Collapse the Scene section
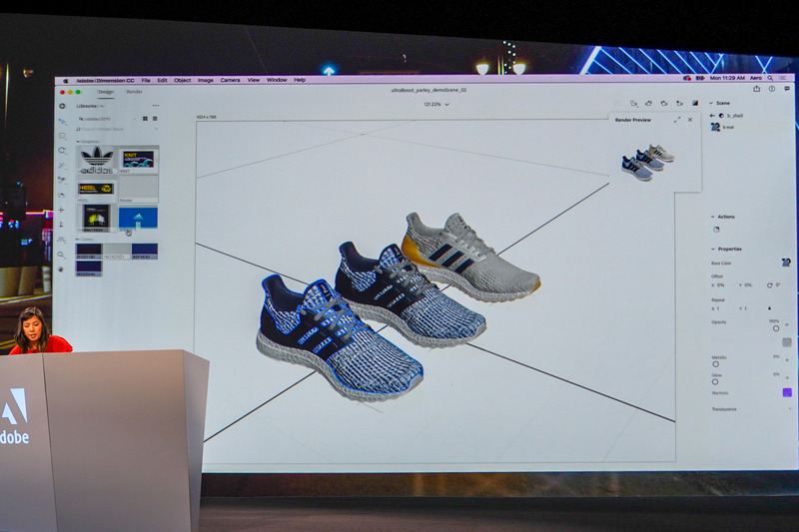This screenshot has width=799, height=532. [x=711, y=103]
